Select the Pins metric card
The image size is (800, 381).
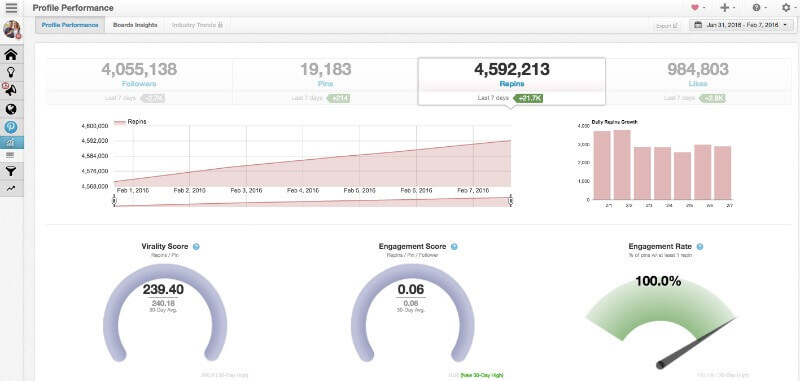325,81
